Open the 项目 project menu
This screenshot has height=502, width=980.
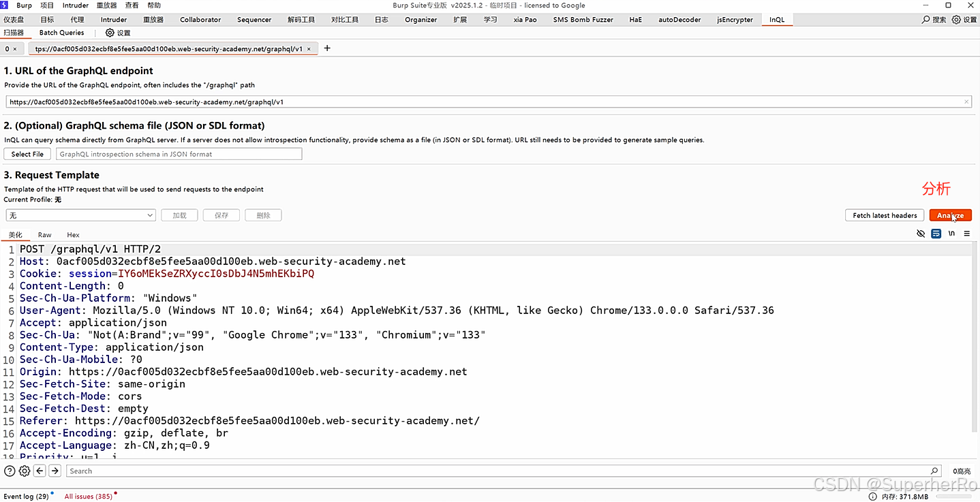pos(46,5)
